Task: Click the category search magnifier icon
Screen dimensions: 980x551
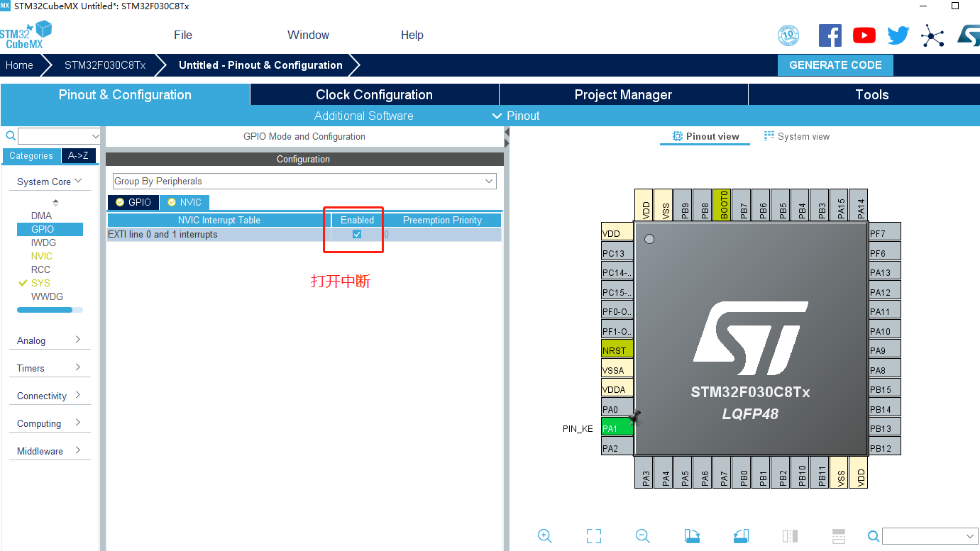Action: click(x=11, y=135)
